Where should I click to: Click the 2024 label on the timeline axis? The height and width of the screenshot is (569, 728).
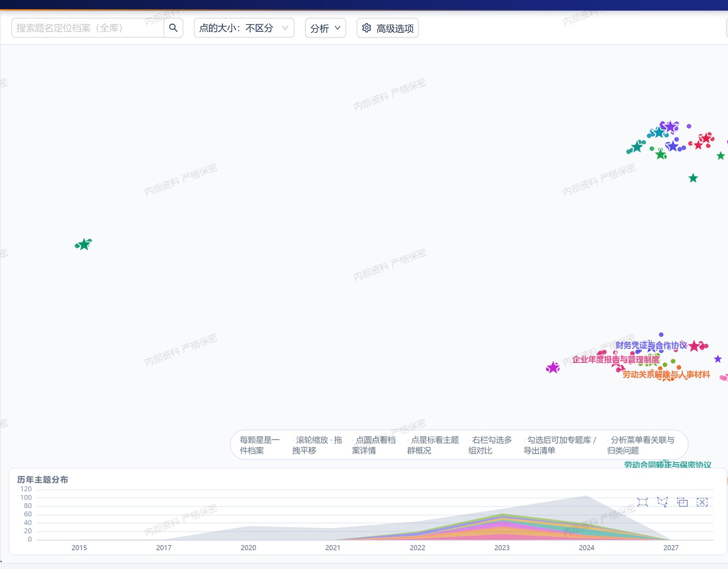point(586,548)
